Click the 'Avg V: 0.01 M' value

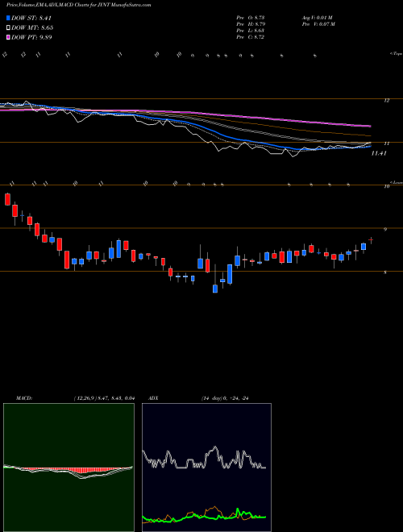(318, 18)
